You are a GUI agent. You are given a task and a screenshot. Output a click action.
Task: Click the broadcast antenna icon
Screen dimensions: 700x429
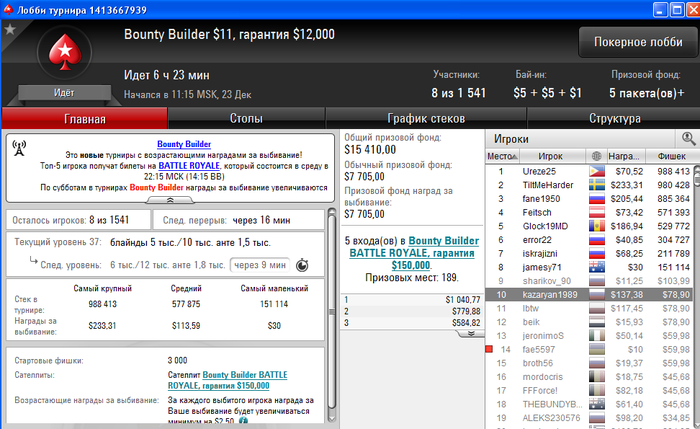19,148
